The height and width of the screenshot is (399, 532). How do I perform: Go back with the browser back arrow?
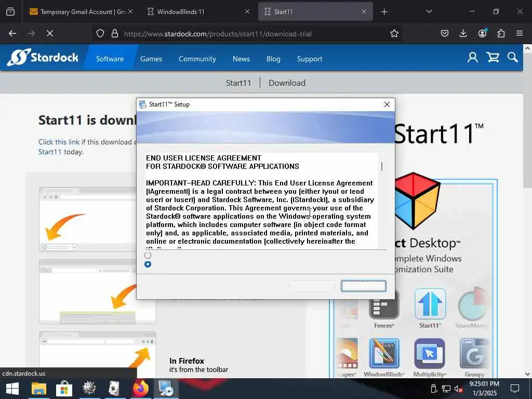(12, 33)
